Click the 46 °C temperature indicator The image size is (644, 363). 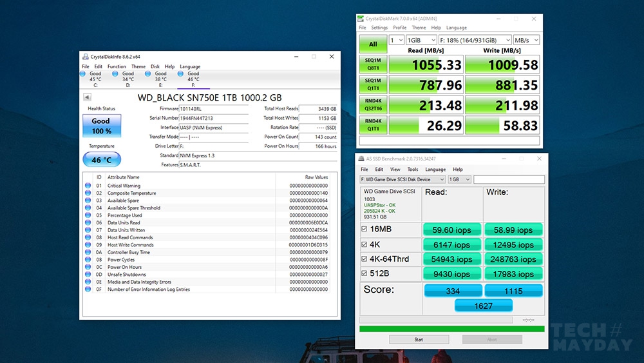pyautogui.click(x=102, y=159)
